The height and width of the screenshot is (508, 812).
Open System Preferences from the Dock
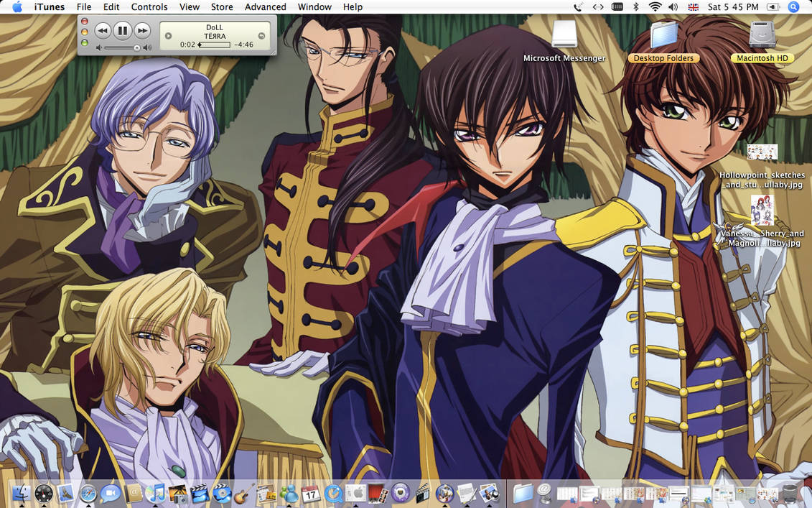(356, 492)
